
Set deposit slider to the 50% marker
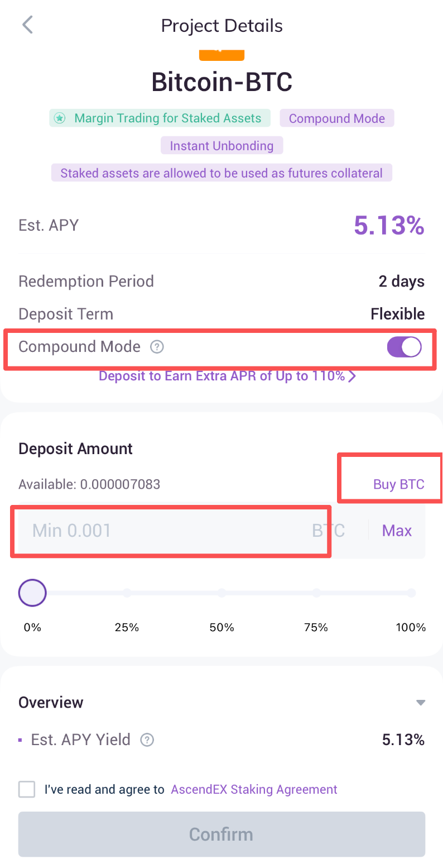click(x=222, y=593)
